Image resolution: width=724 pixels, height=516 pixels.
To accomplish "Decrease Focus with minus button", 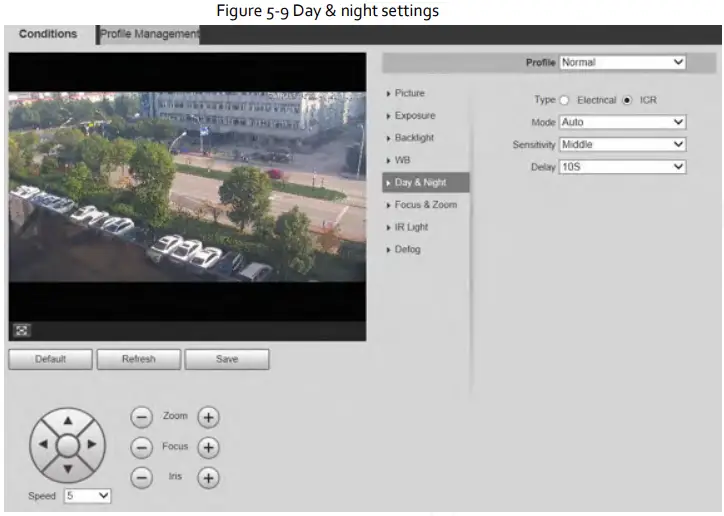I will tap(141, 447).
